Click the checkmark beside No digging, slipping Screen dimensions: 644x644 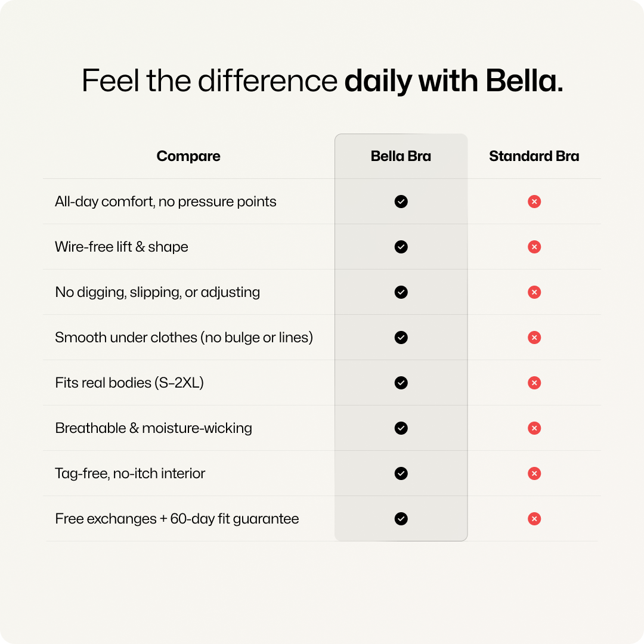click(401, 292)
